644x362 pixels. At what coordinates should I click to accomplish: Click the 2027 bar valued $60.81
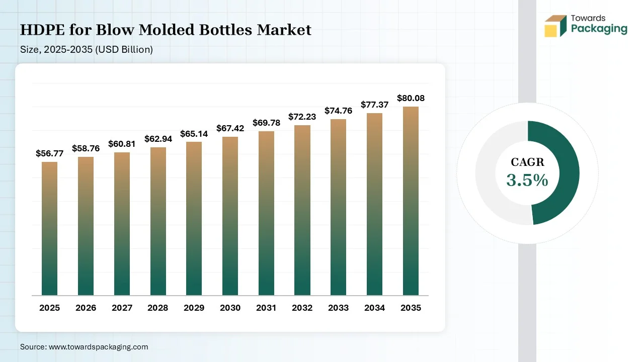pos(122,224)
